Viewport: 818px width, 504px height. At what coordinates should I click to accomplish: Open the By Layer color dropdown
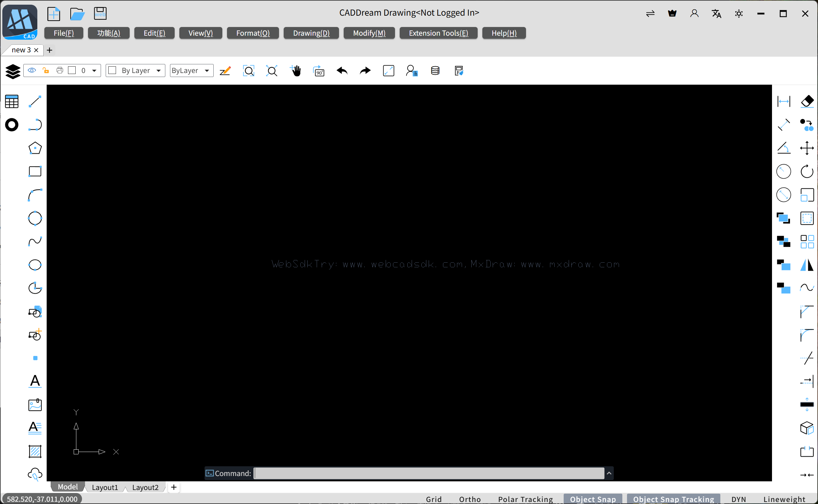pos(159,71)
